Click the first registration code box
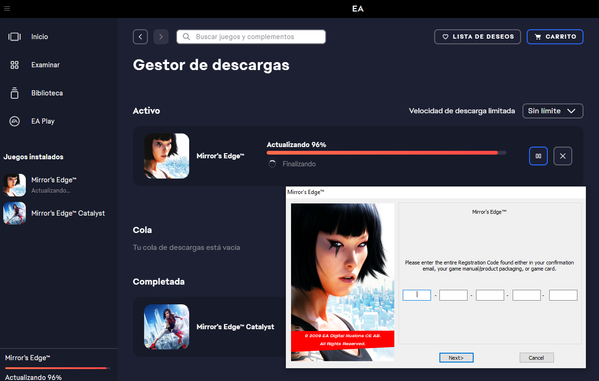The image size is (599, 381). point(416,295)
